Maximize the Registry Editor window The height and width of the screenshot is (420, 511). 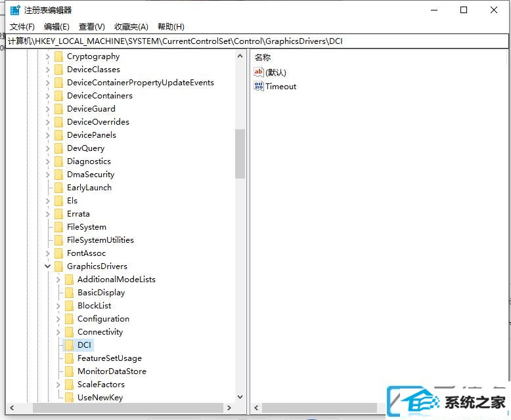[x=464, y=10]
